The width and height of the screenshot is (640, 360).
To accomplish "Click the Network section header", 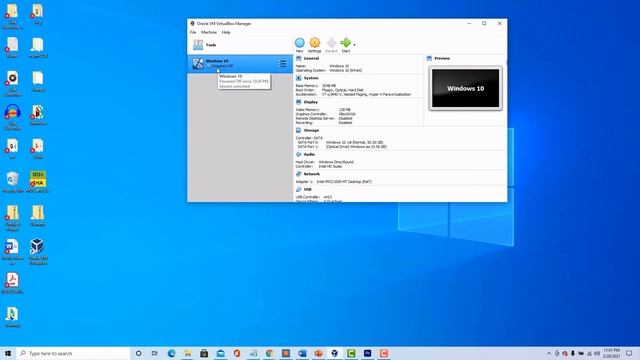I will pos(311,174).
